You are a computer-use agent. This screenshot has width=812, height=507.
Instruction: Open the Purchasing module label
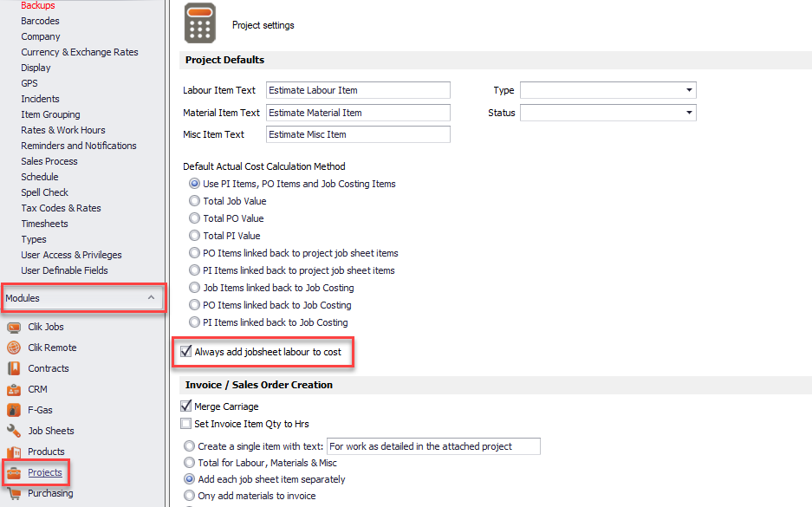[50, 493]
